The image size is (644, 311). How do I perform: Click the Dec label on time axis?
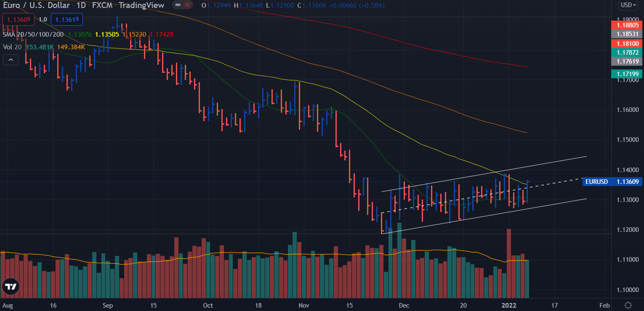coord(404,305)
